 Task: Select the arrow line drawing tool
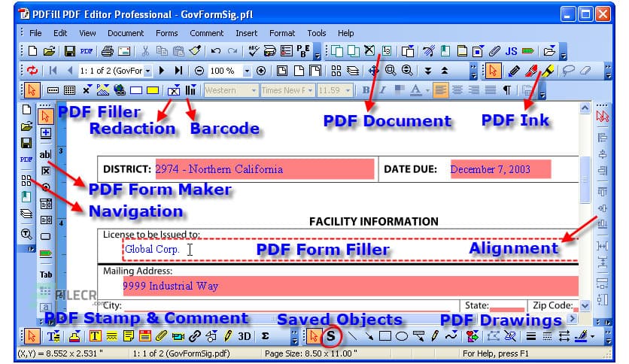pyautogui.click(x=368, y=336)
